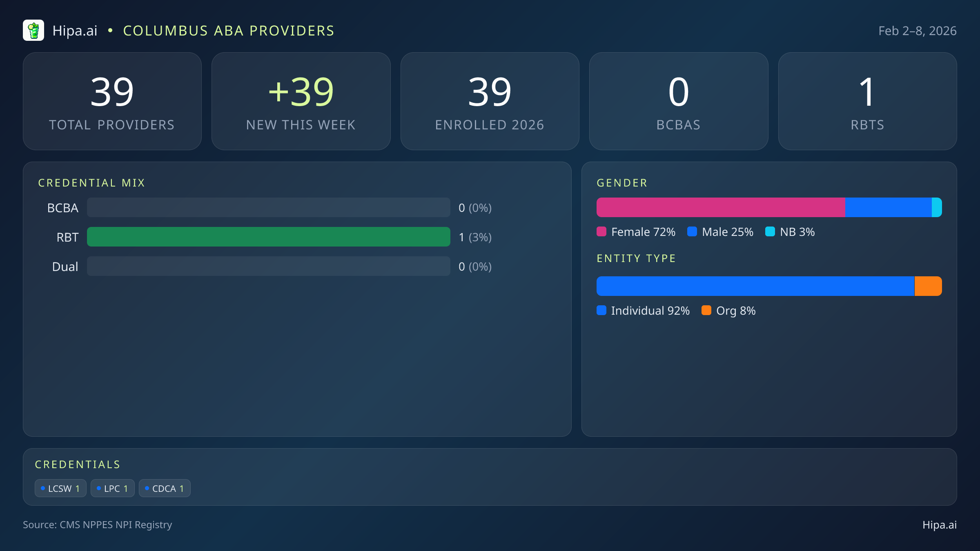Expand the Credential Mix section
The height and width of the screenshot is (551, 980).
click(x=91, y=182)
